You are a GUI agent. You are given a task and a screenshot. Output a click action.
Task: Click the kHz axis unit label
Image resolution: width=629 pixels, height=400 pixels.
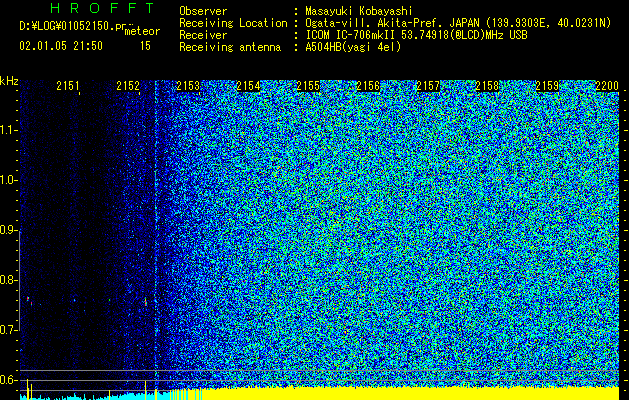(9, 81)
